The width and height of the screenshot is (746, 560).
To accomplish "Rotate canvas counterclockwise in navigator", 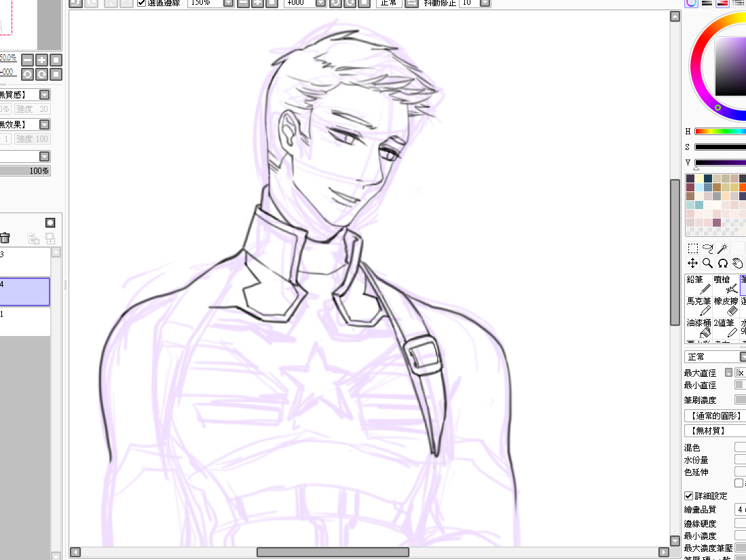I will pyautogui.click(x=28, y=74).
